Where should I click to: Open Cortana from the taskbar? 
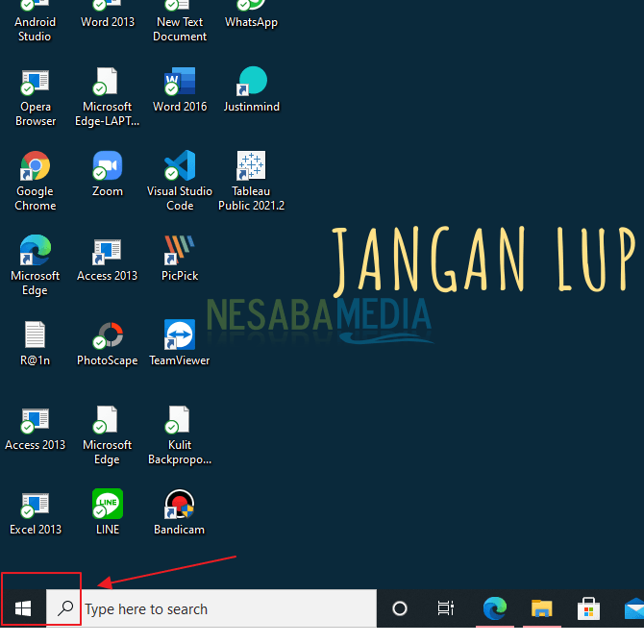pos(400,608)
